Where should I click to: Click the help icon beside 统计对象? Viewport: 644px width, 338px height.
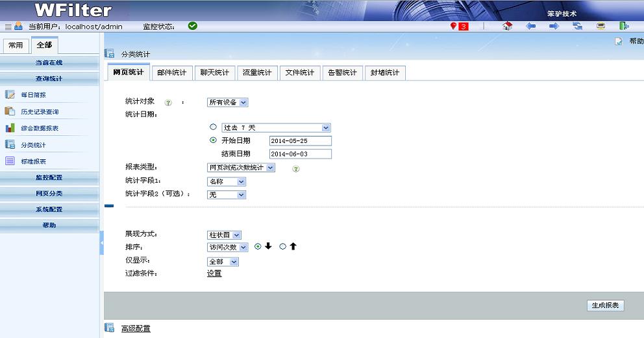click(168, 103)
